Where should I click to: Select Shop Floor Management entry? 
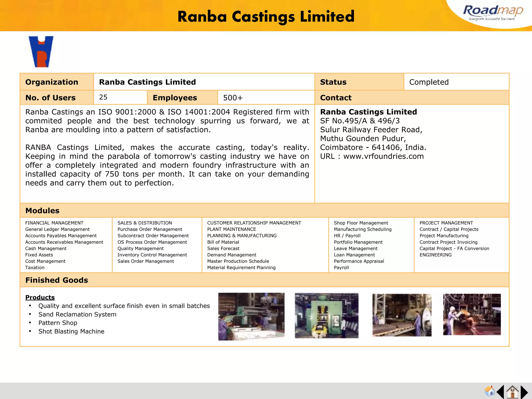[x=361, y=223]
